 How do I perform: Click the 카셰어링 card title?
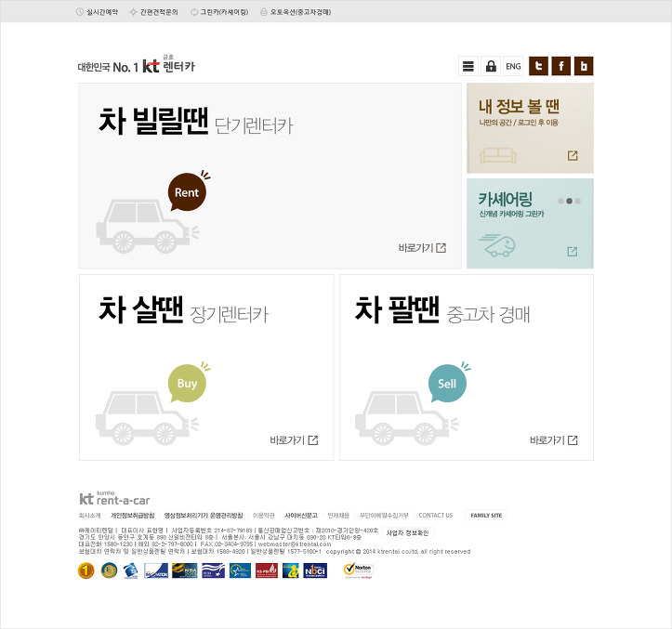(506, 199)
